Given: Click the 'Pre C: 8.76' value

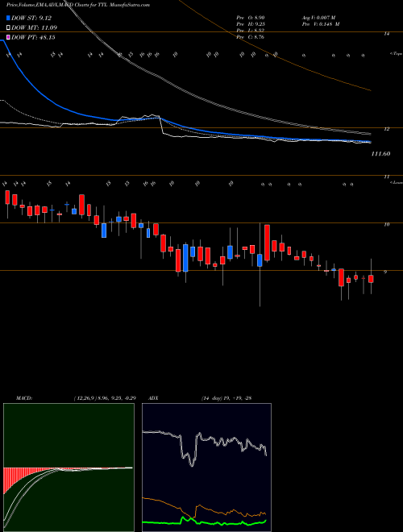Looking at the screenshot, I should tap(251, 37).
